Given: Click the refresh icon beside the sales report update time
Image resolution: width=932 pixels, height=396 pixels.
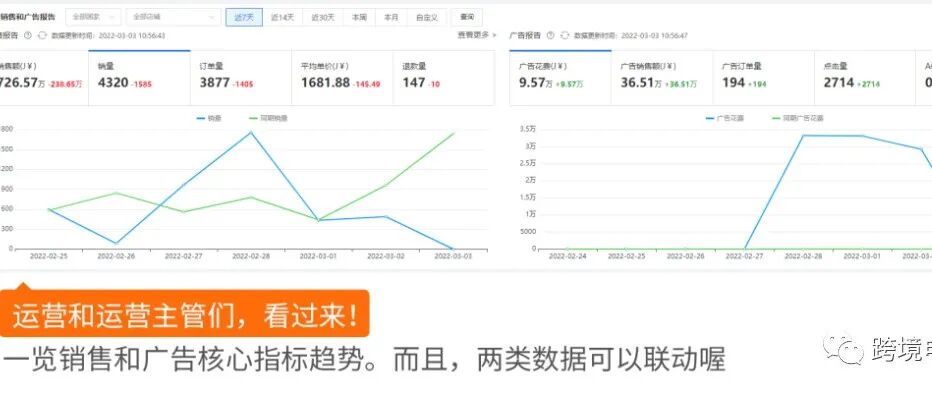Looking at the screenshot, I should 42,36.
